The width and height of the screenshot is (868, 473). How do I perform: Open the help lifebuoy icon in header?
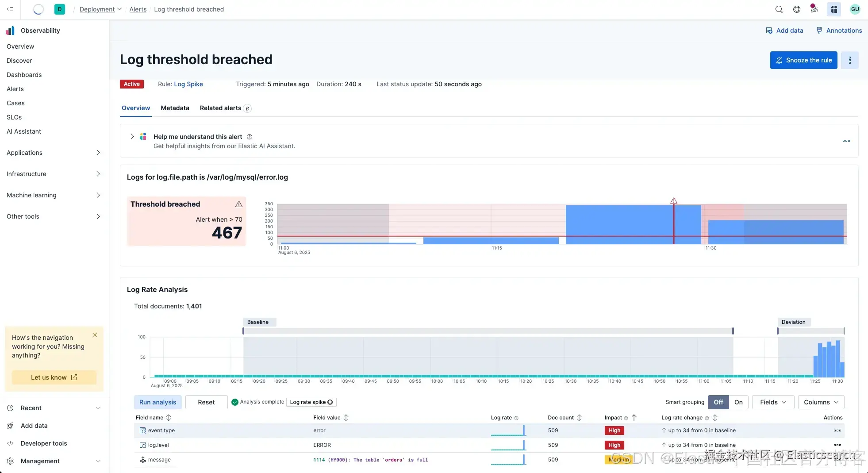click(796, 9)
